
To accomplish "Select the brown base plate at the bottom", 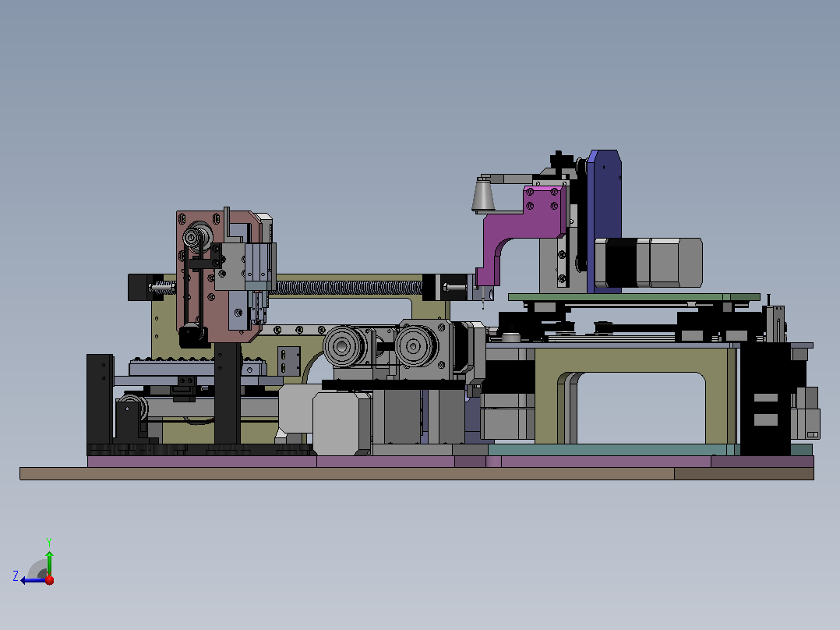I will [417, 473].
